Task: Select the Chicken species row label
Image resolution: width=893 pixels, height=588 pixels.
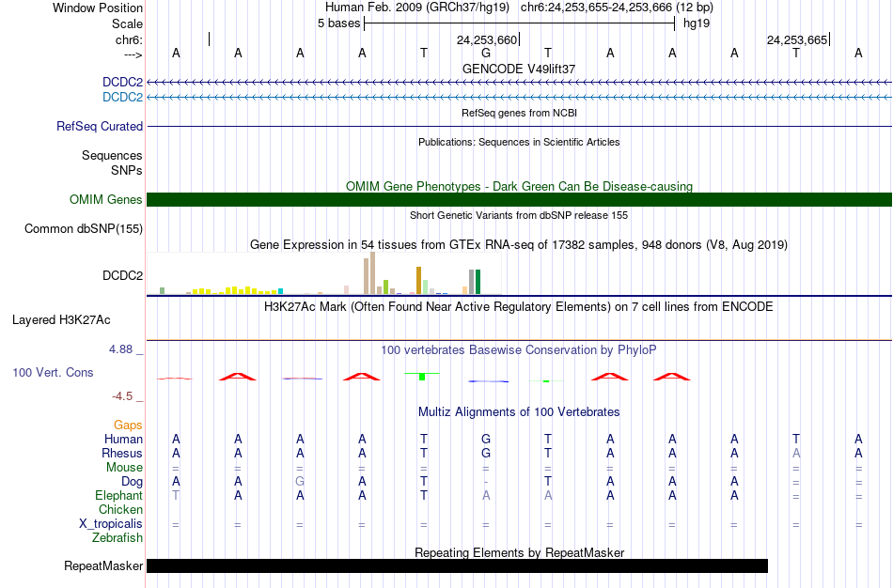Action: [x=120, y=509]
